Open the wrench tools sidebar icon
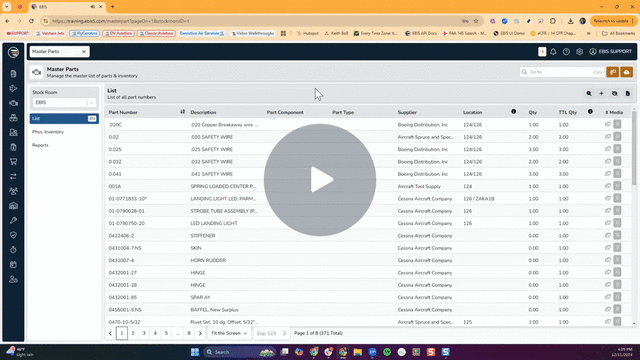Viewport: 640px width, 360px height. [13, 220]
